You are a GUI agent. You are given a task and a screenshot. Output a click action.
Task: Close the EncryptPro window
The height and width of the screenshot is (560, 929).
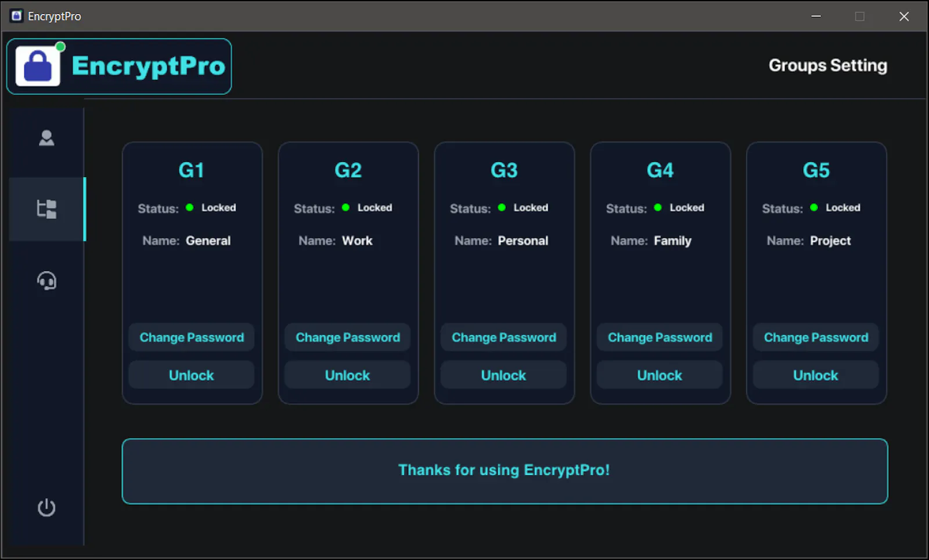click(904, 16)
